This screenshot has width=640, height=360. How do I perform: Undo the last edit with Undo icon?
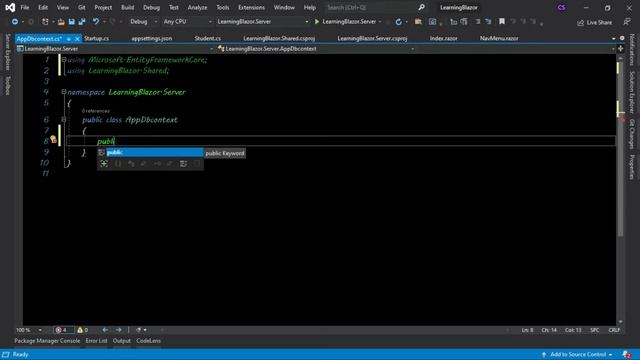pyautogui.click(x=96, y=22)
